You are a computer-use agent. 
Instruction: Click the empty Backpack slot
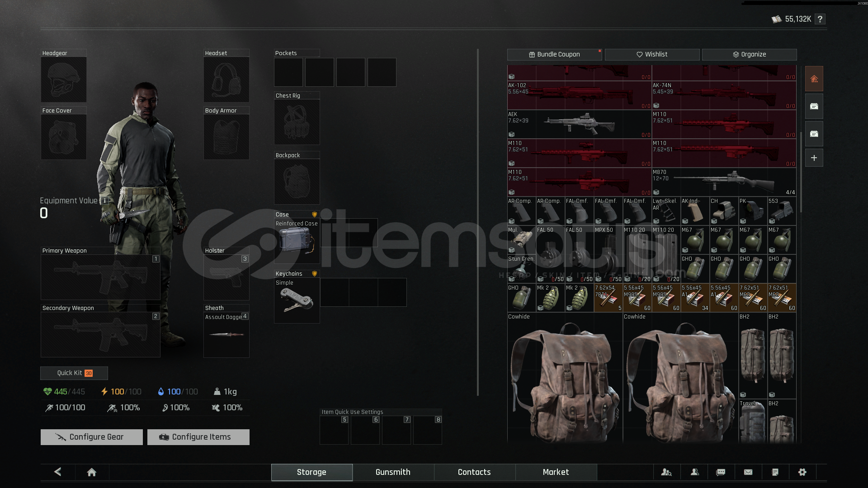pos(297,182)
